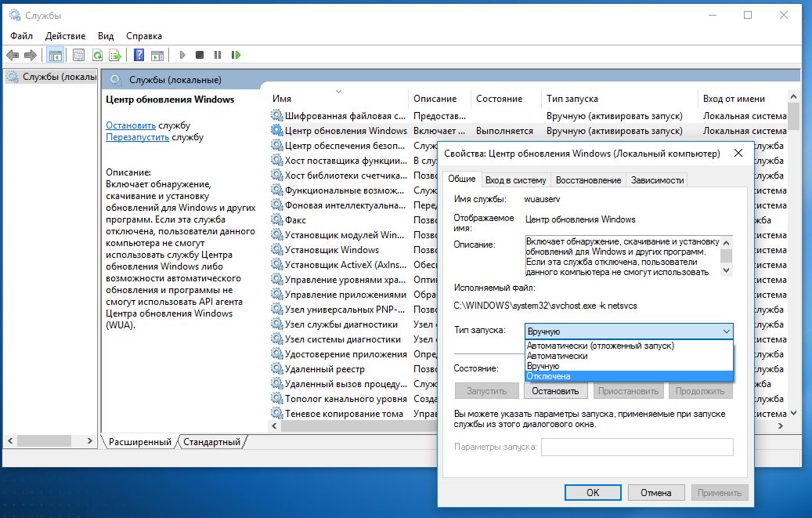This screenshot has width=812, height=518.
Task: Sort services by the Состояние column header
Action: pos(505,99)
